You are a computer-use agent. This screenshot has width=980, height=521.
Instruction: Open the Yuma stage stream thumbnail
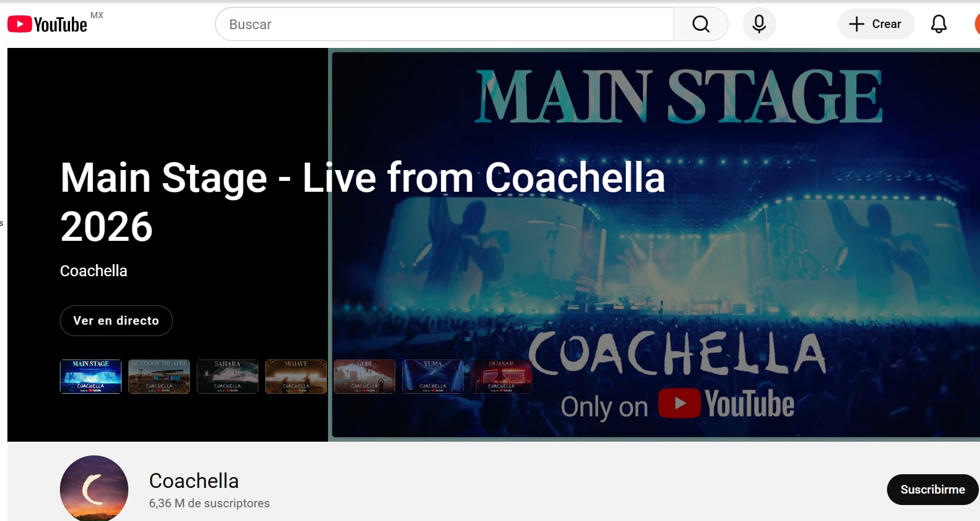pyautogui.click(x=433, y=377)
